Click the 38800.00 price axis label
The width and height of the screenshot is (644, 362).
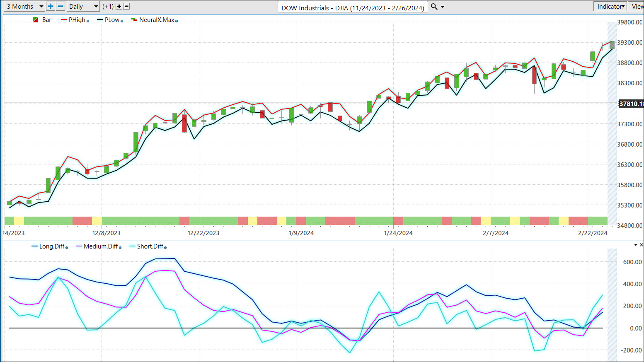(630, 63)
